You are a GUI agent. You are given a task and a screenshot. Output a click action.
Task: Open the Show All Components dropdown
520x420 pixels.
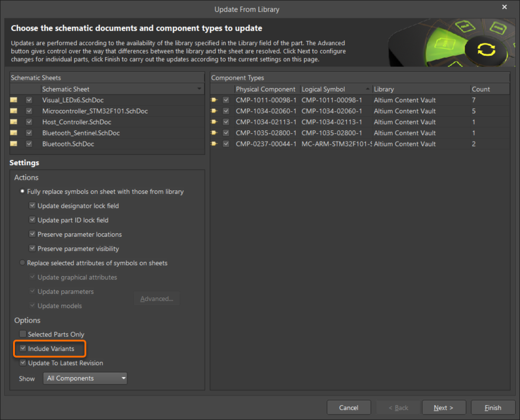(x=85, y=378)
